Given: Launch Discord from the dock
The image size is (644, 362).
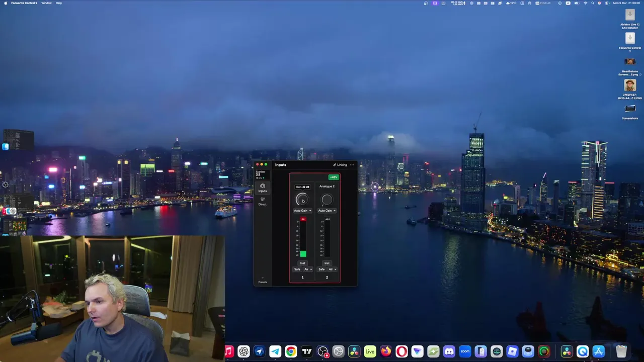Looking at the screenshot, I should click(x=449, y=351).
